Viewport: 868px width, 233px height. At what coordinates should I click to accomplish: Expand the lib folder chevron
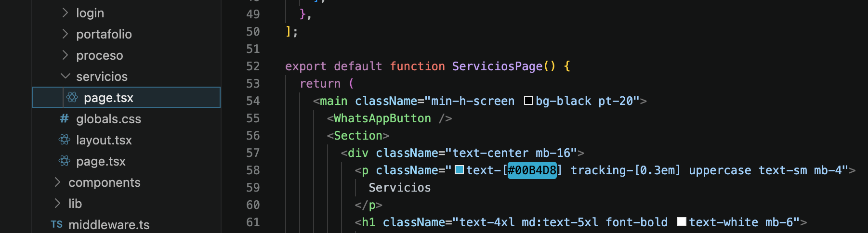[x=57, y=203]
